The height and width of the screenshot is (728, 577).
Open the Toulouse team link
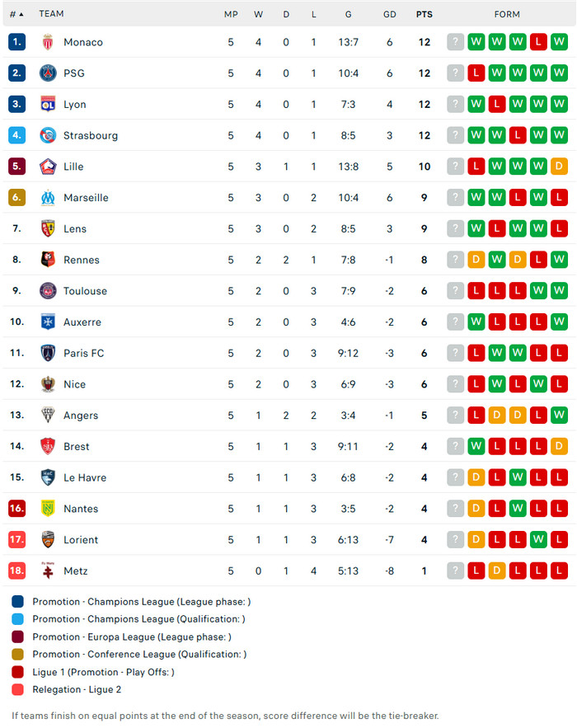click(86, 291)
